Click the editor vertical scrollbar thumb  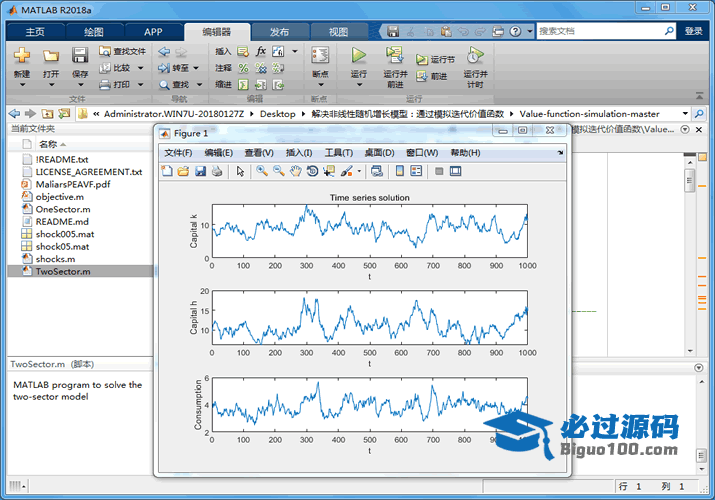[689, 181]
